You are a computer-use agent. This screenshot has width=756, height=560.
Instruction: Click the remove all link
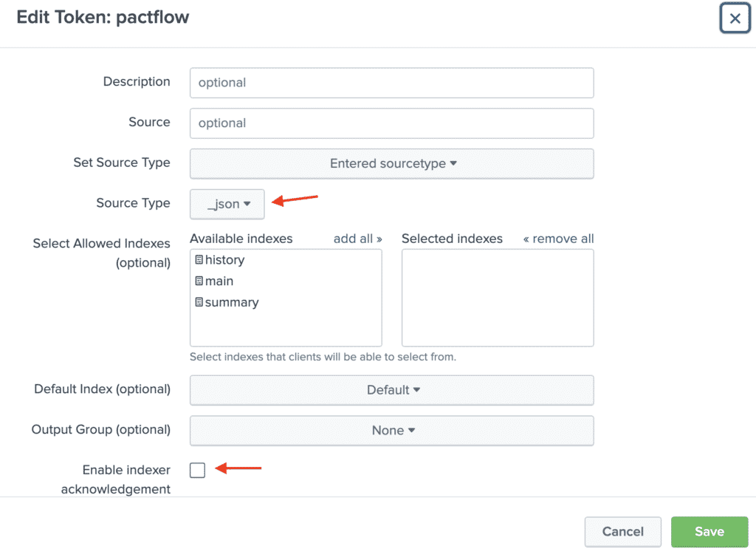[x=558, y=239]
